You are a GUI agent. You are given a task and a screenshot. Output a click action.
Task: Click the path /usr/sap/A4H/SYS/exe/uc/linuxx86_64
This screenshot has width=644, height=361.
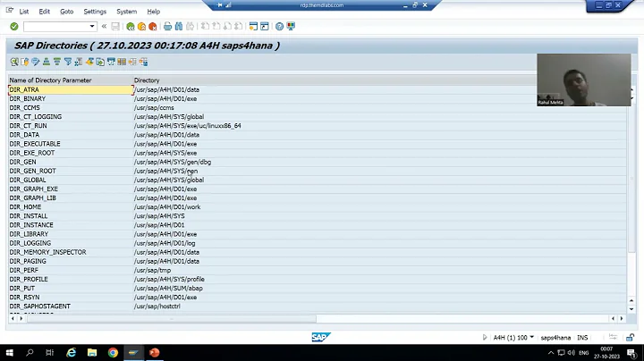(x=187, y=125)
